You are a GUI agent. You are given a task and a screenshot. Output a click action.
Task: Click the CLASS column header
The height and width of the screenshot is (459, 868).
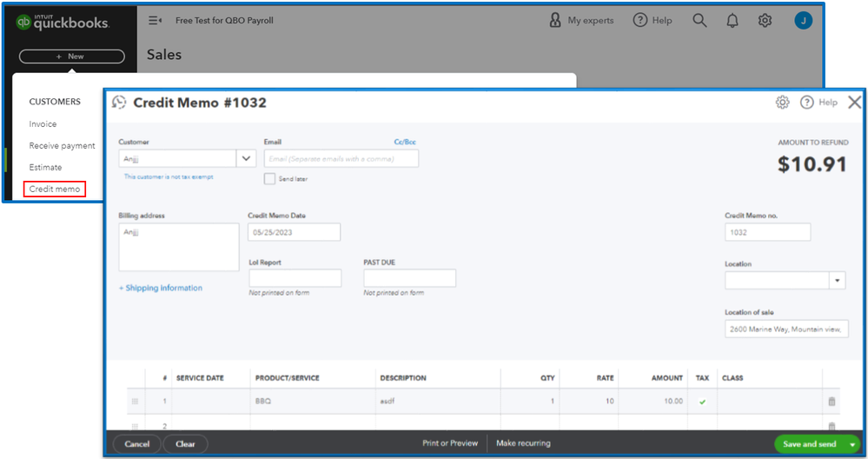(732, 378)
